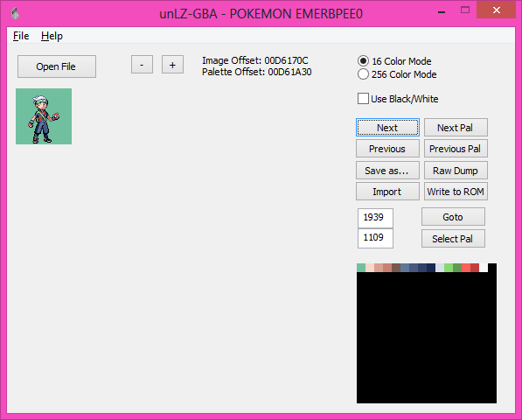This screenshot has height=420, width=522.
Task: Maximize the unLZ-GBA window
Action: (x=465, y=10)
